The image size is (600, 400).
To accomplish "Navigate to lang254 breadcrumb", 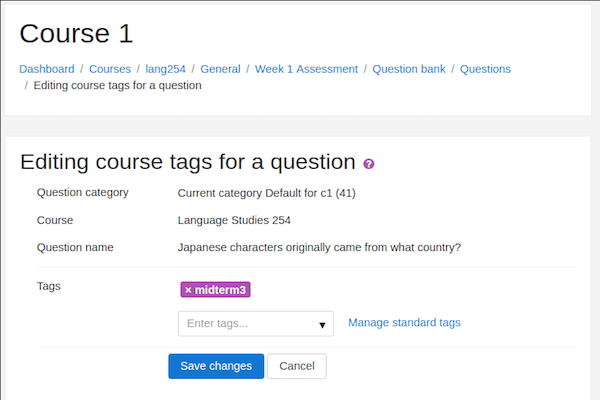I will [x=165, y=69].
